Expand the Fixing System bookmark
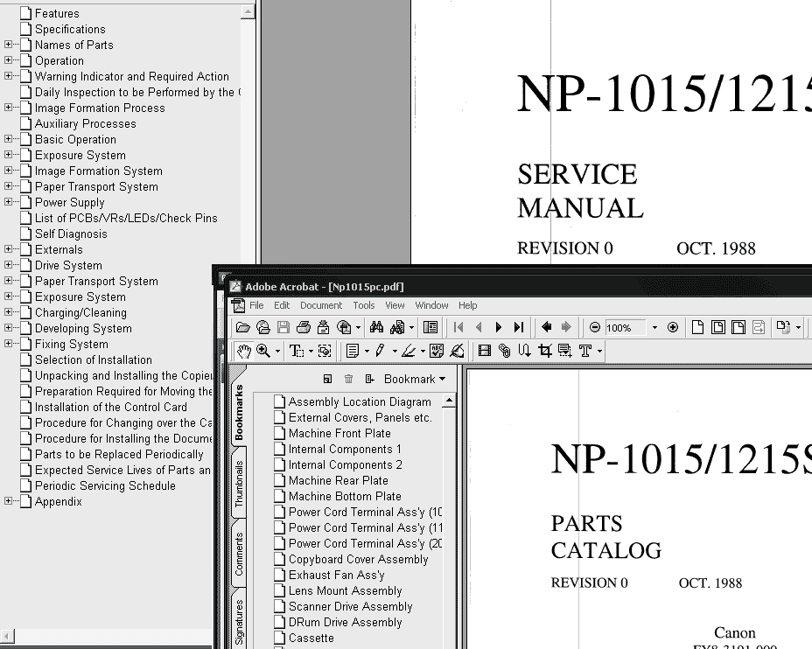This screenshot has height=649, width=812. coord(8,344)
